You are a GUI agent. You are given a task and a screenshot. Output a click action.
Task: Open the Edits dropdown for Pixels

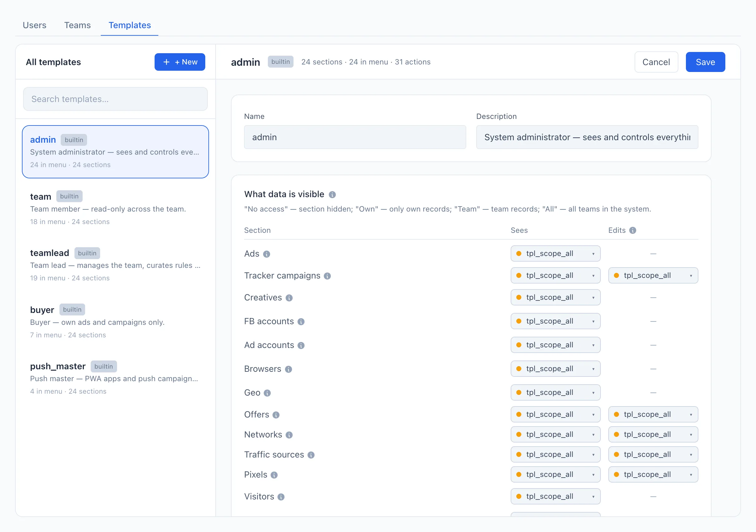pos(653,474)
